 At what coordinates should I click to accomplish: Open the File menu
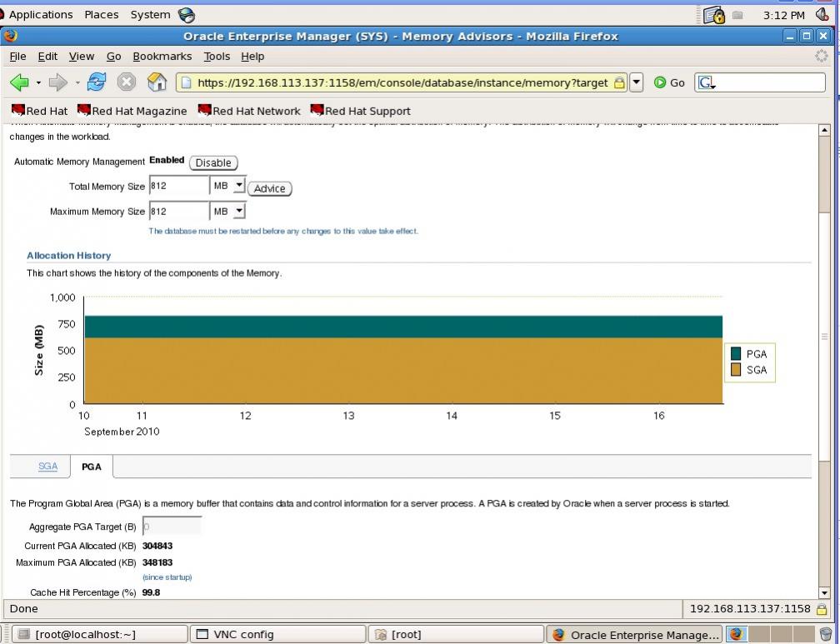click(17, 57)
